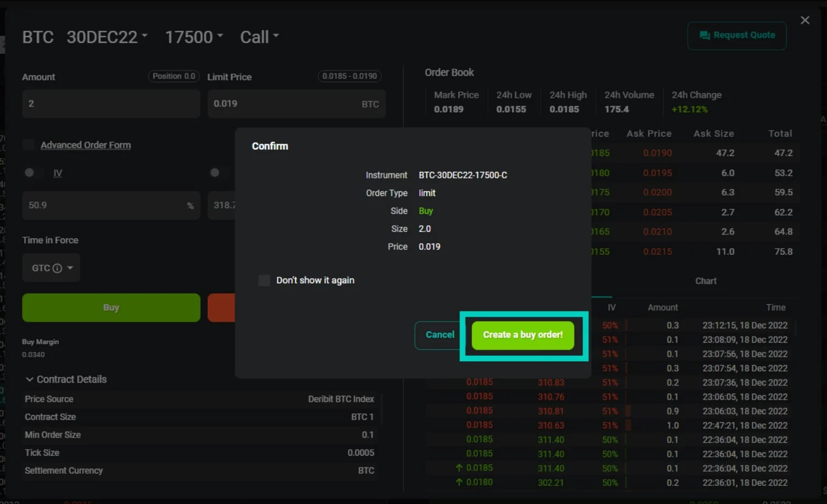Click the Limit Price input field
The image size is (827, 504).
pos(297,104)
